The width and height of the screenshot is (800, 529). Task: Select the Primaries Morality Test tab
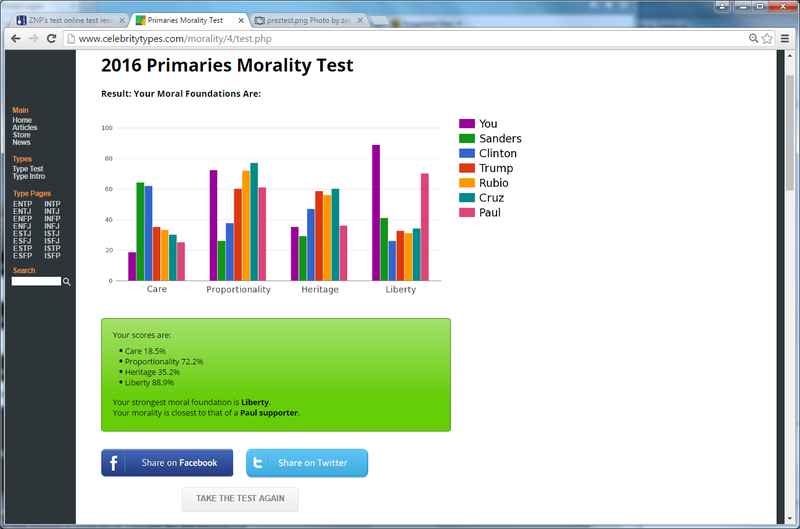pyautogui.click(x=189, y=20)
